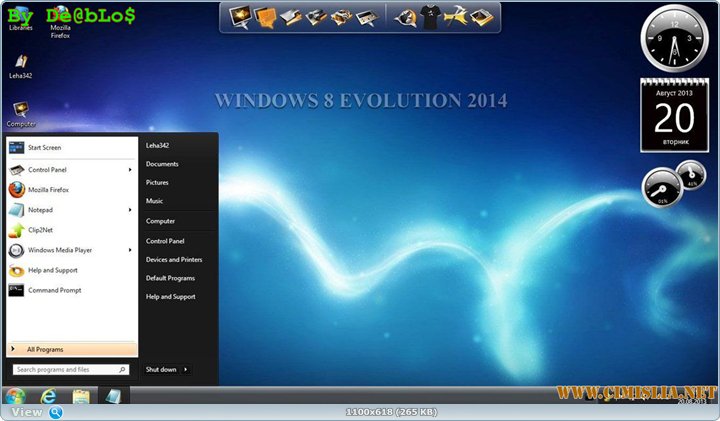Show All Programs list

point(70,349)
